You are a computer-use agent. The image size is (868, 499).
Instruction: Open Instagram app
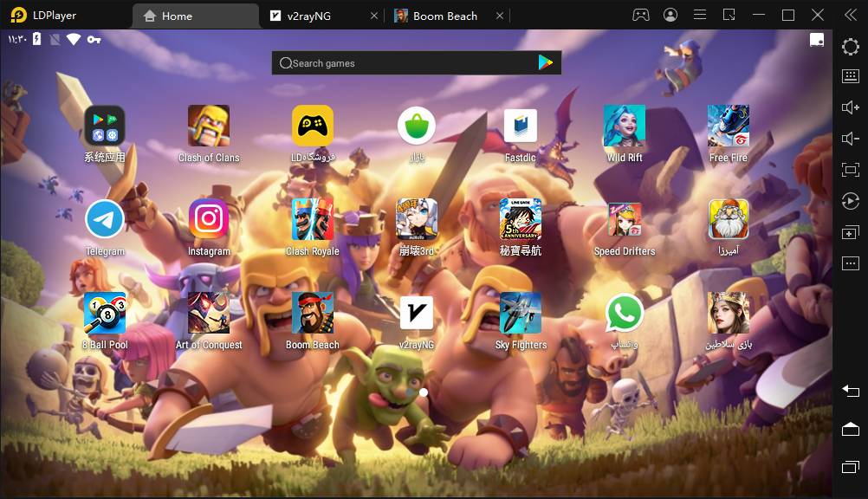pos(209,219)
